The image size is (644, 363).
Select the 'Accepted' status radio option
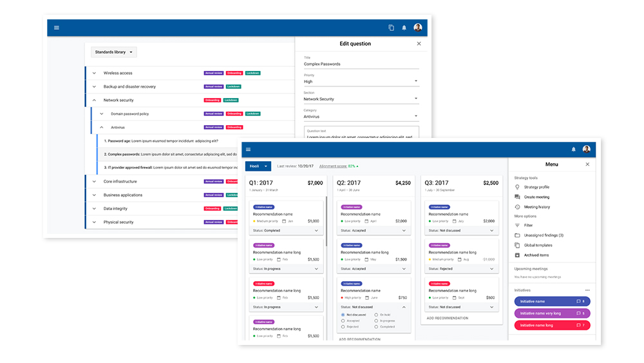(x=343, y=320)
